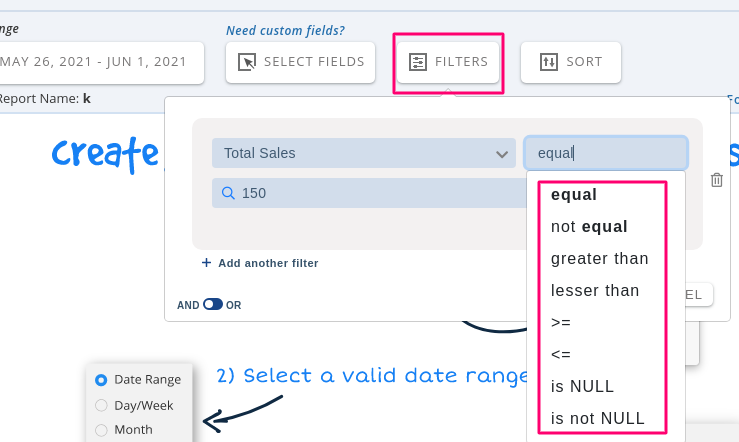Toggle the AND/OR switch
The width and height of the screenshot is (739, 442).
tap(212, 305)
